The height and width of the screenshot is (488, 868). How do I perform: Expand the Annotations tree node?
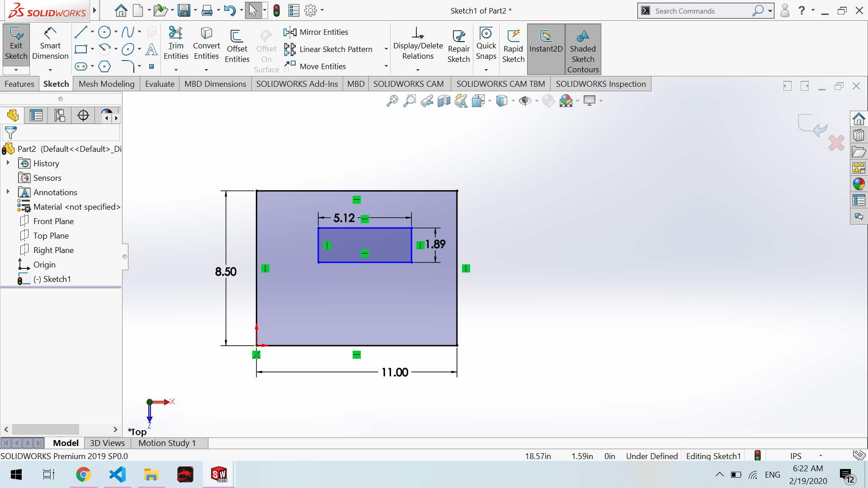8,192
